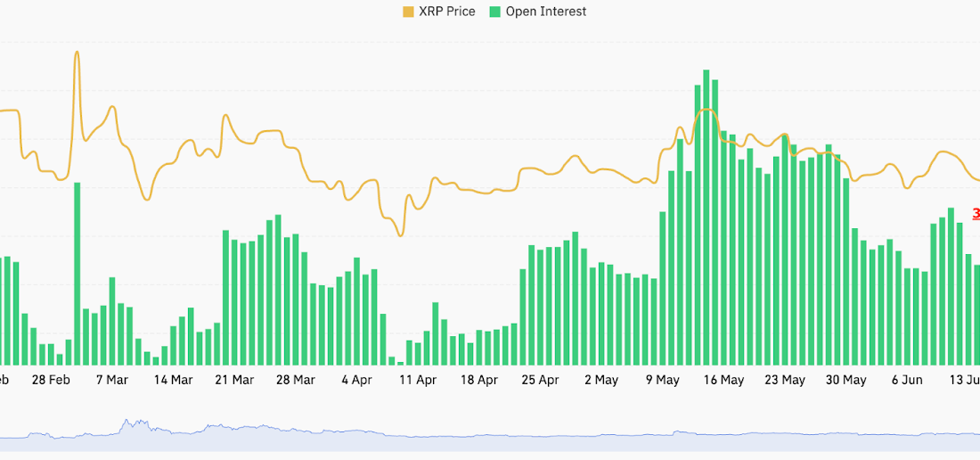Viewport: 980px width, 460px height.
Task: Click the red underlined value at right edge
Action: [x=976, y=214]
